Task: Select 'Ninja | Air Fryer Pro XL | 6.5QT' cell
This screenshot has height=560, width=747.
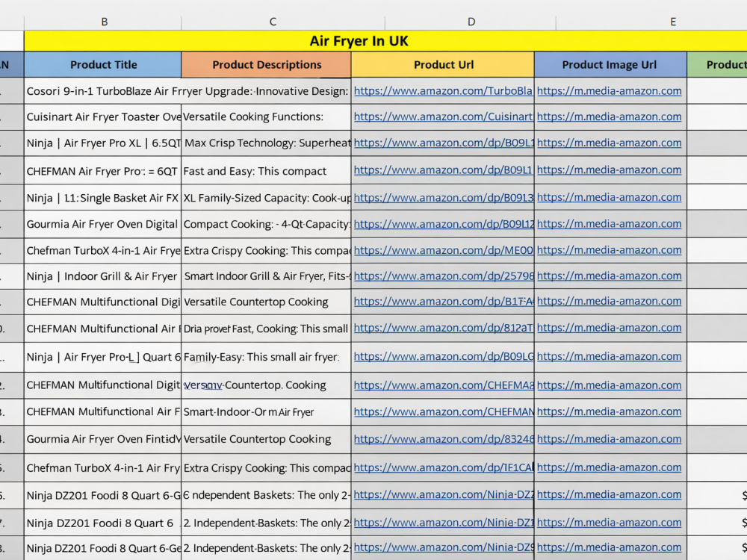Action: click(x=103, y=143)
